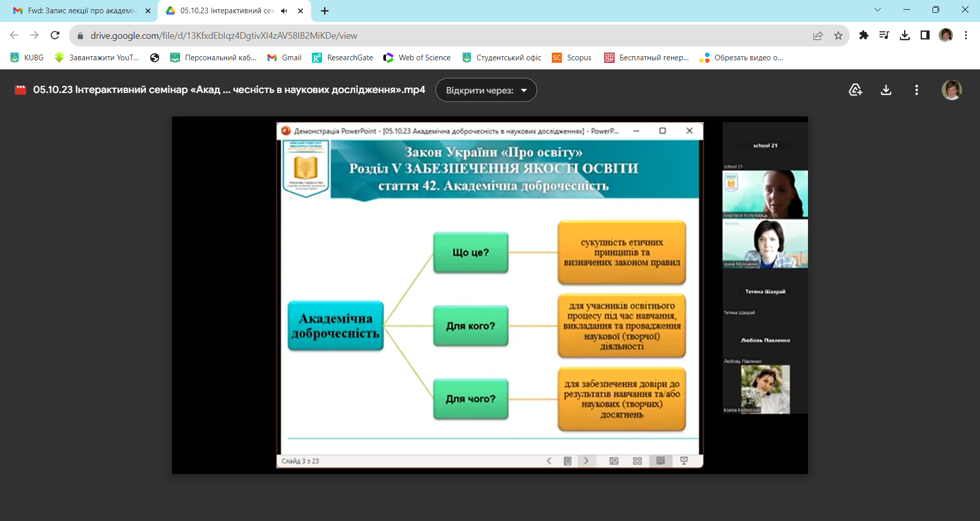Click the Add shortcut to Drive icon
The image size is (980, 521).
855,90
